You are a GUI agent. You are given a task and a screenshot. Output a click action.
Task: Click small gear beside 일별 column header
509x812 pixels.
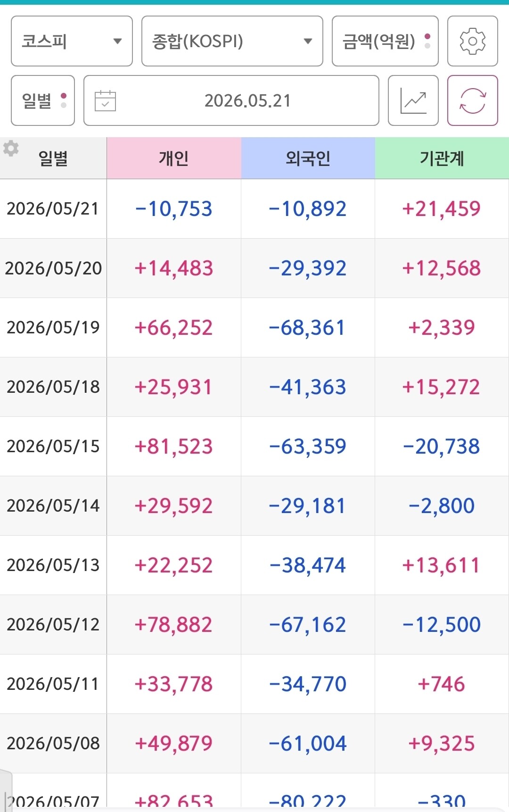11,148
